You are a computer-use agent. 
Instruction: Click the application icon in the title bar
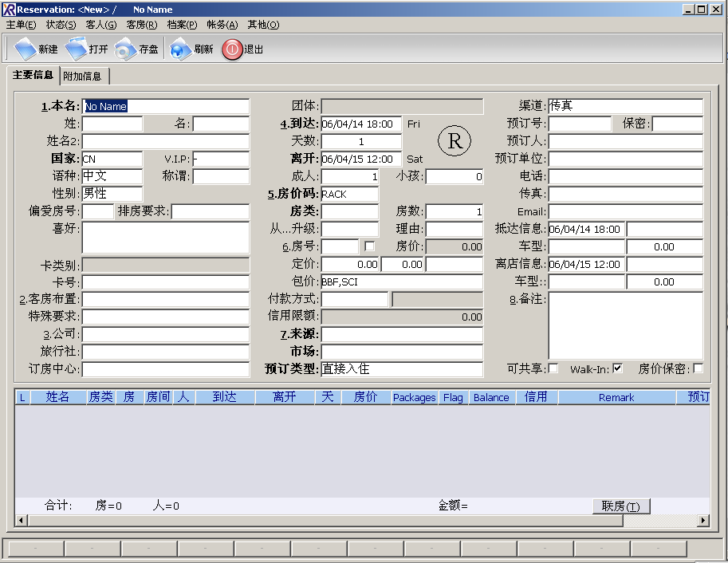(x=8, y=10)
